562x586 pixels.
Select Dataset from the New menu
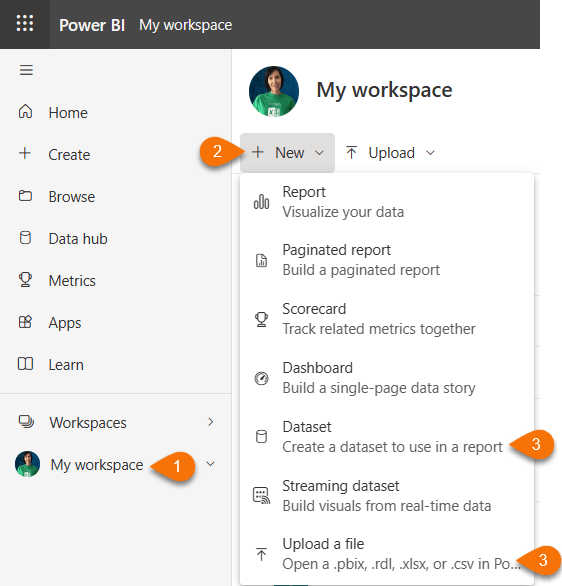(x=387, y=437)
